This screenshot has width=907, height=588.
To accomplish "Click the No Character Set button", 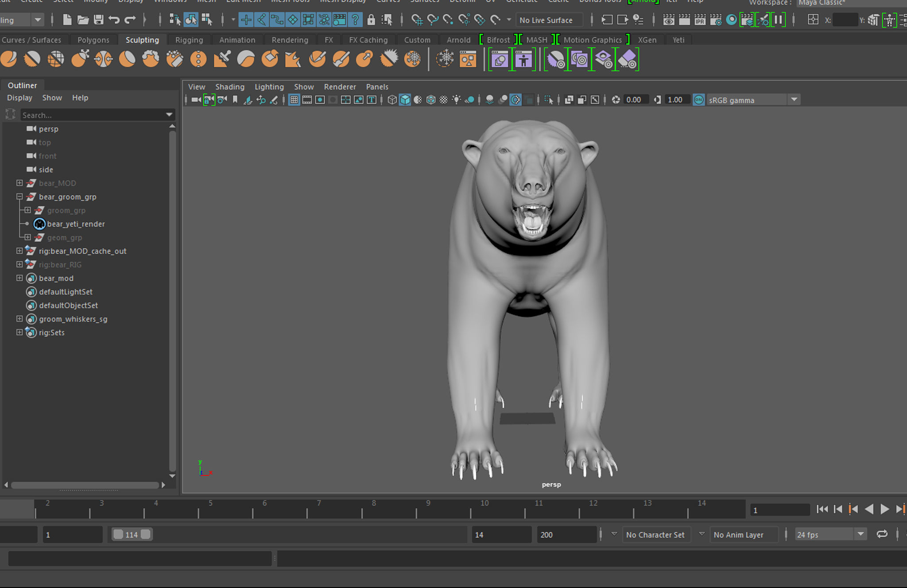I will click(655, 534).
